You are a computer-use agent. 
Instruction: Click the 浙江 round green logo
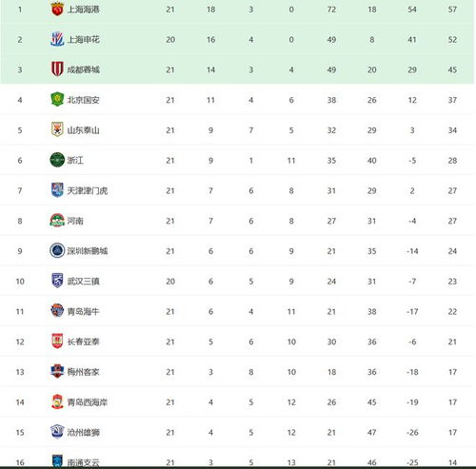click(x=57, y=160)
